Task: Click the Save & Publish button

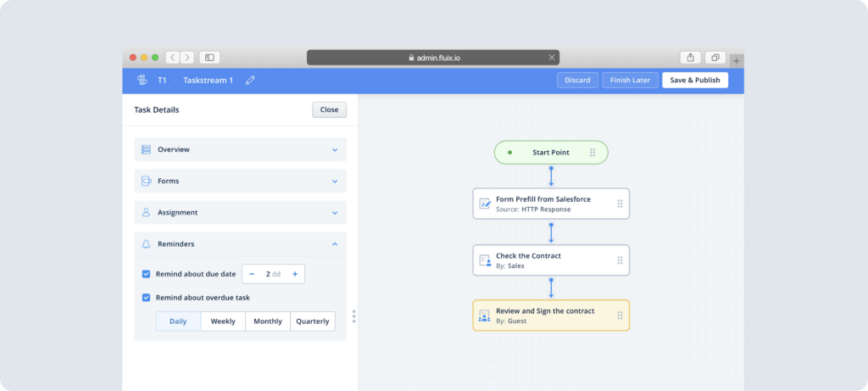Action: [694, 81]
